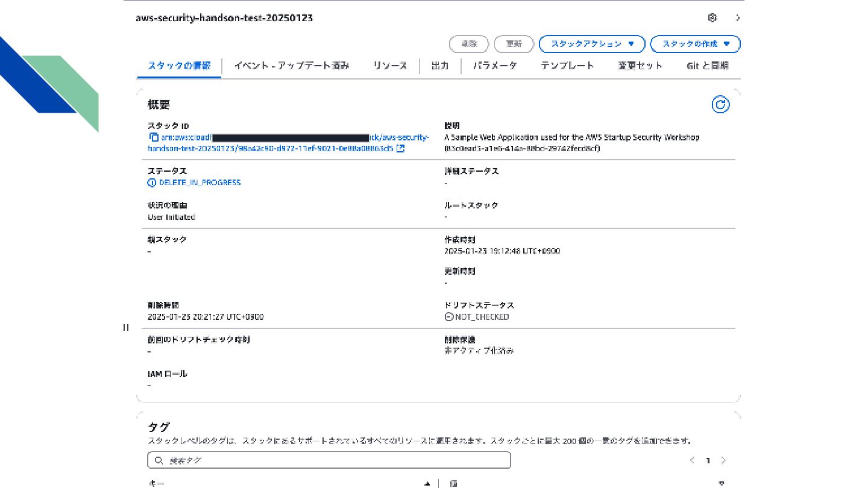The height and width of the screenshot is (488, 868).
Task: Click the タグ section heading
Action: pos(159,427)
